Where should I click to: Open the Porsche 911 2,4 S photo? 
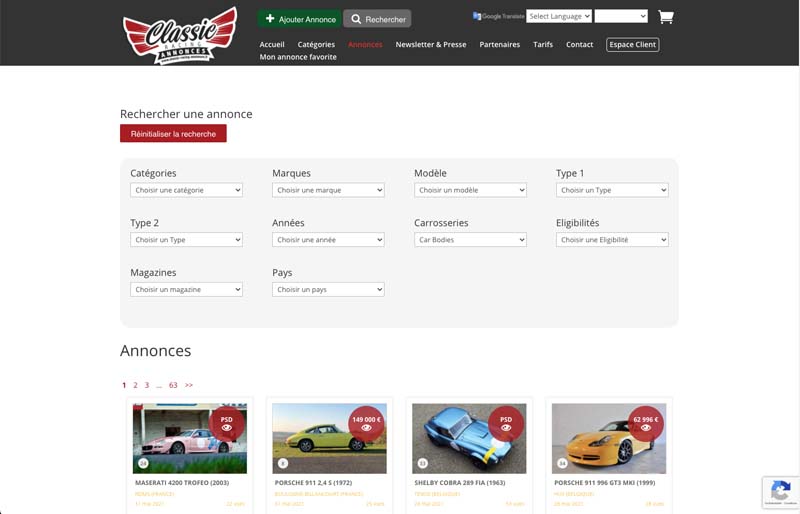point(329,438)
